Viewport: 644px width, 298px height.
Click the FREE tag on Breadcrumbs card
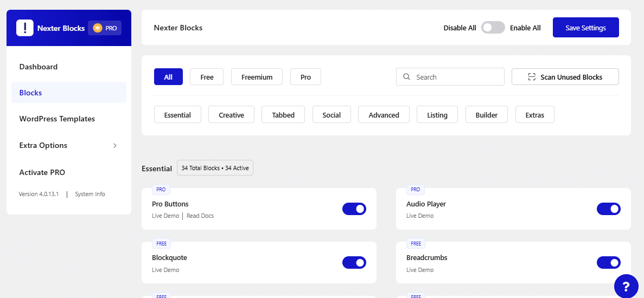pos(416,243)
